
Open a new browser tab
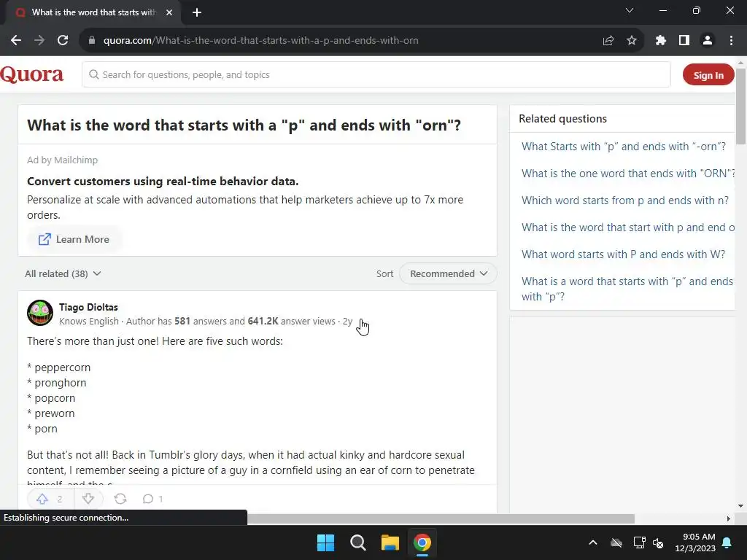[197, 12]
